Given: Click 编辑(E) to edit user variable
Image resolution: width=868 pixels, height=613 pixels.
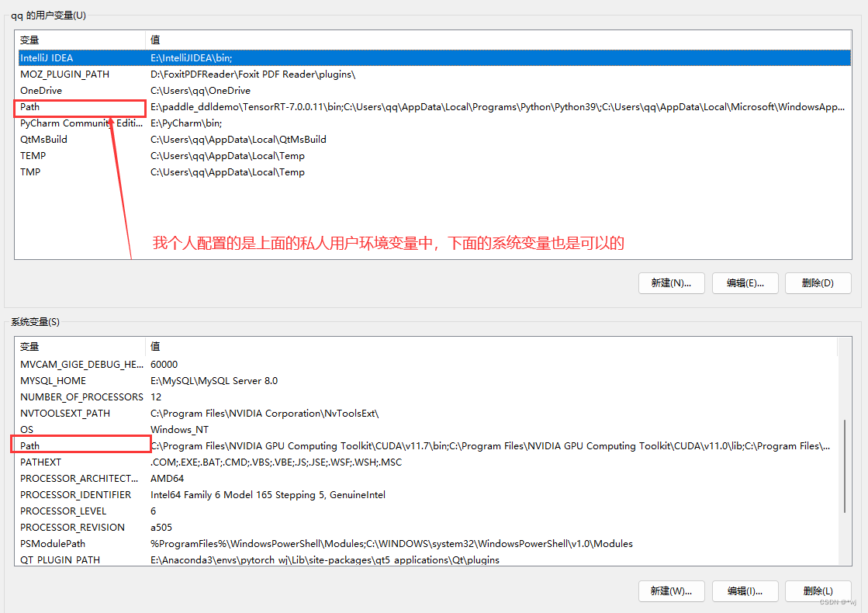Looking at the screenshot, I should (744, 282).
